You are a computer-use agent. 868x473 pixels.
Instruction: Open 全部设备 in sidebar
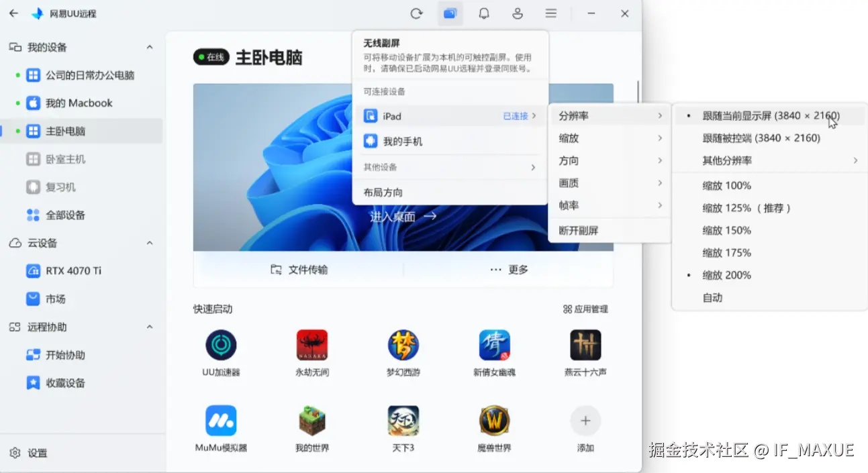click(81, 215)
